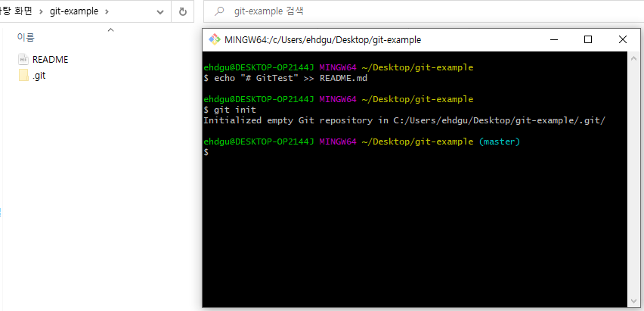Go to the 바탕 화면 breadcrumb segment
The width and height of the screenshot is (644, 311).
16,11
